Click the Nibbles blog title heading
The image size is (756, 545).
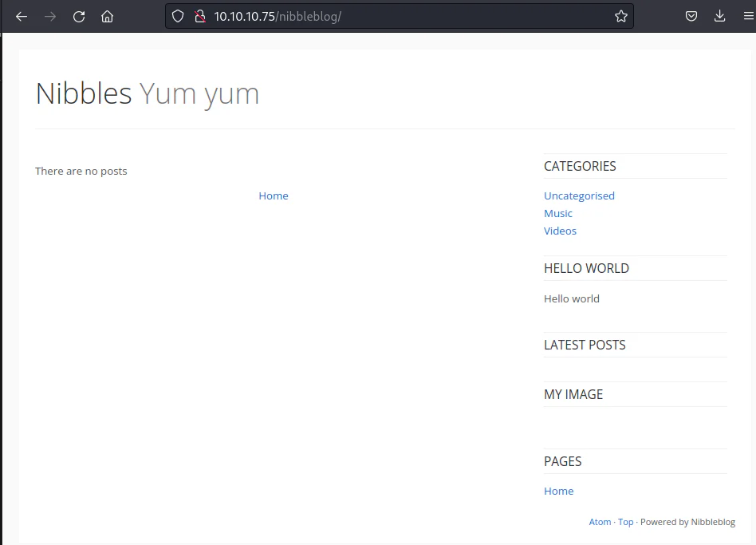[84, 93]
